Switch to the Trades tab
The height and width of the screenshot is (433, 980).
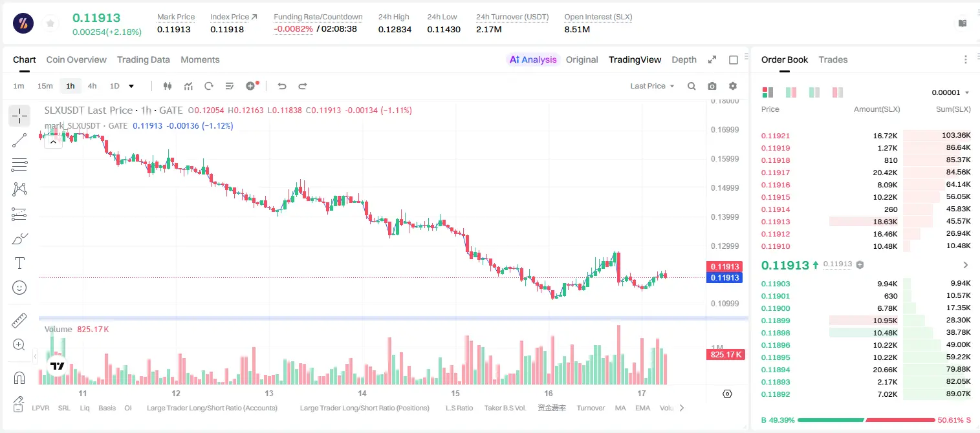pyautogui.click(x=833, y=59)
